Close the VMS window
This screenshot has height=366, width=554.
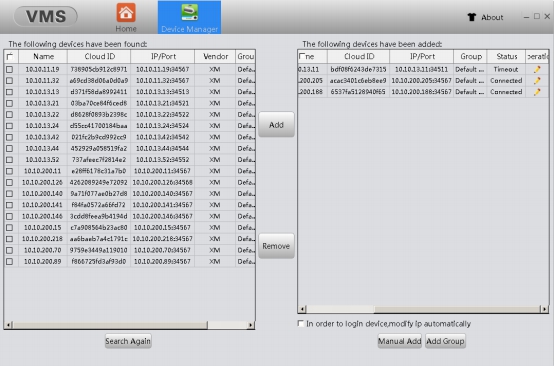(547, 16)
